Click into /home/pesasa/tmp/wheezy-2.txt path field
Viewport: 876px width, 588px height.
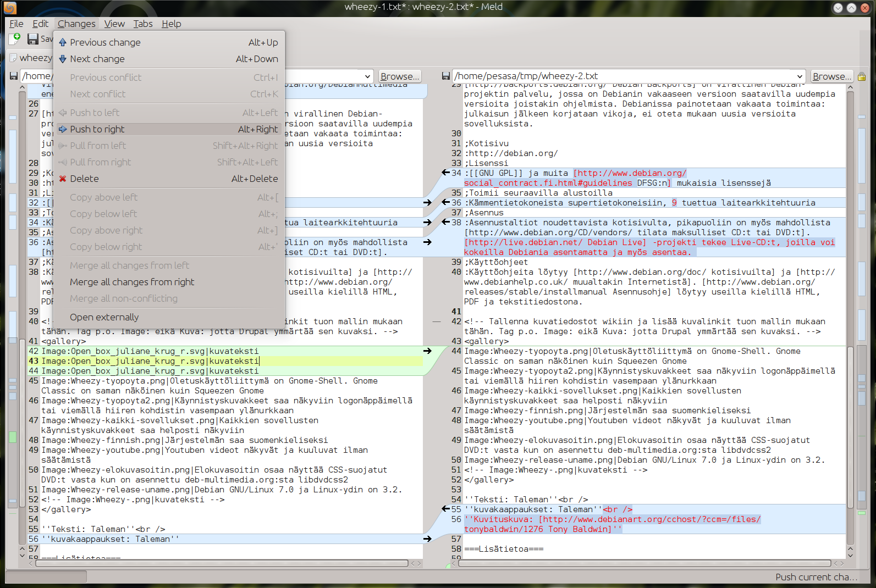click(x=624, y=76)
